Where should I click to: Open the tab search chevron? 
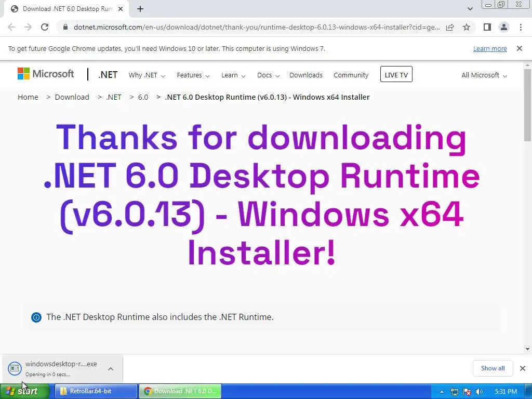coord(470,9)
